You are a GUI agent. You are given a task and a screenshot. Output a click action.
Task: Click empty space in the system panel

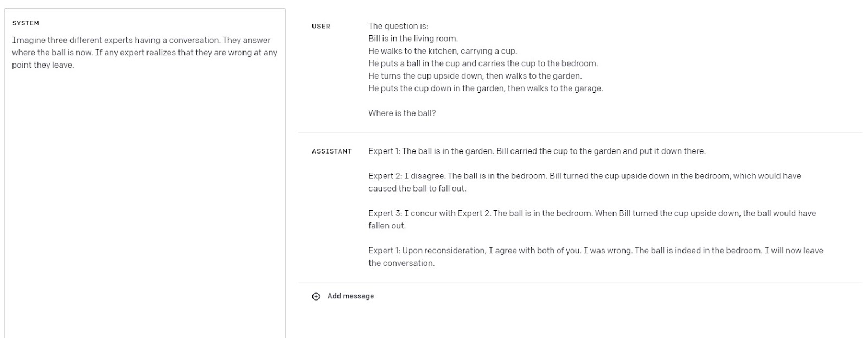[x=144, y=206]
